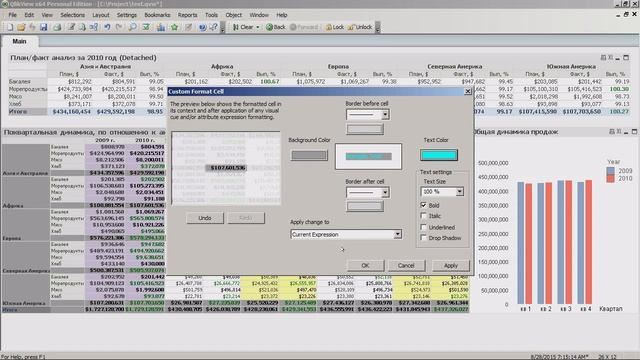Open Search with the magnifier icon
This screenshot has width=640, height=360.
point(132,27)
